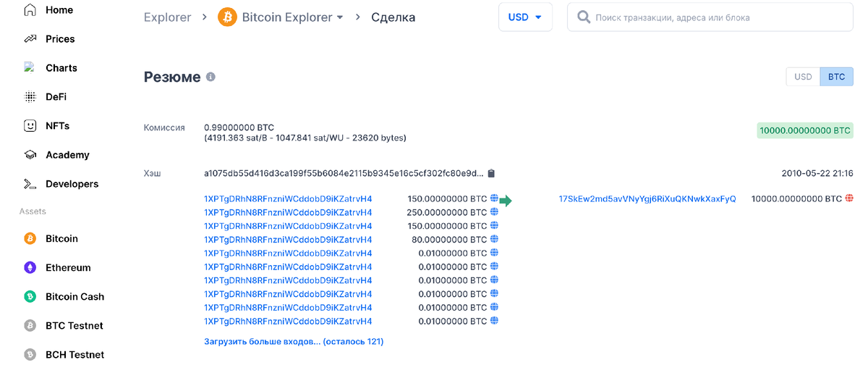The height and width of the screenshot is (365, 868).
Task: Open Prices via the trend arrow icon
Action: point(30,39)
